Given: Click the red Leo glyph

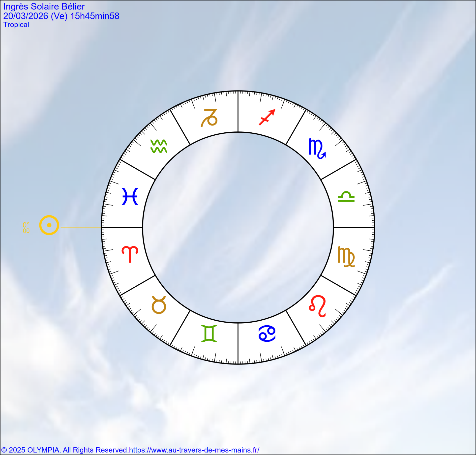Looking at the screenshot, I should pos(317,306).
